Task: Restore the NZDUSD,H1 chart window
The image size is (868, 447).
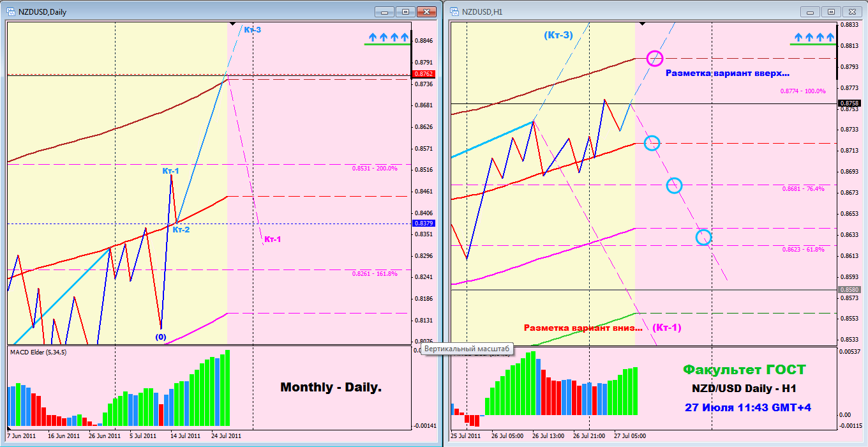Action: point(831,11)
